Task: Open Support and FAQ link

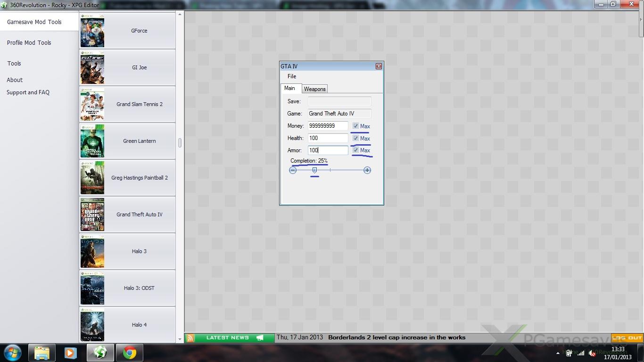Action: pos(28,92)
